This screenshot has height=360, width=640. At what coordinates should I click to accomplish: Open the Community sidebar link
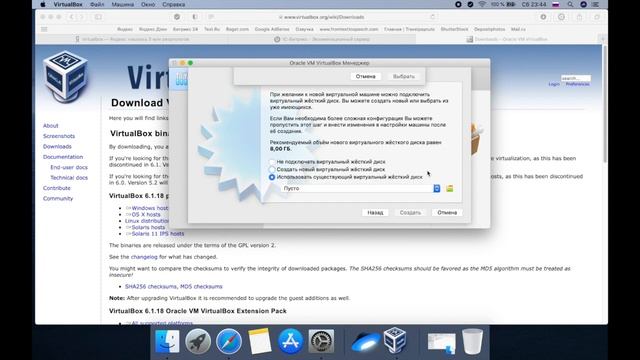58,198
